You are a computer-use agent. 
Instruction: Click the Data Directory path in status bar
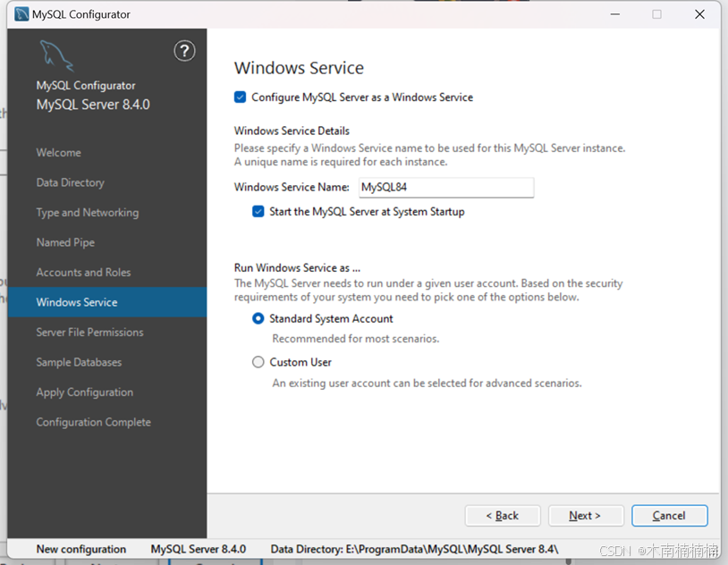[x=414, y=549]
